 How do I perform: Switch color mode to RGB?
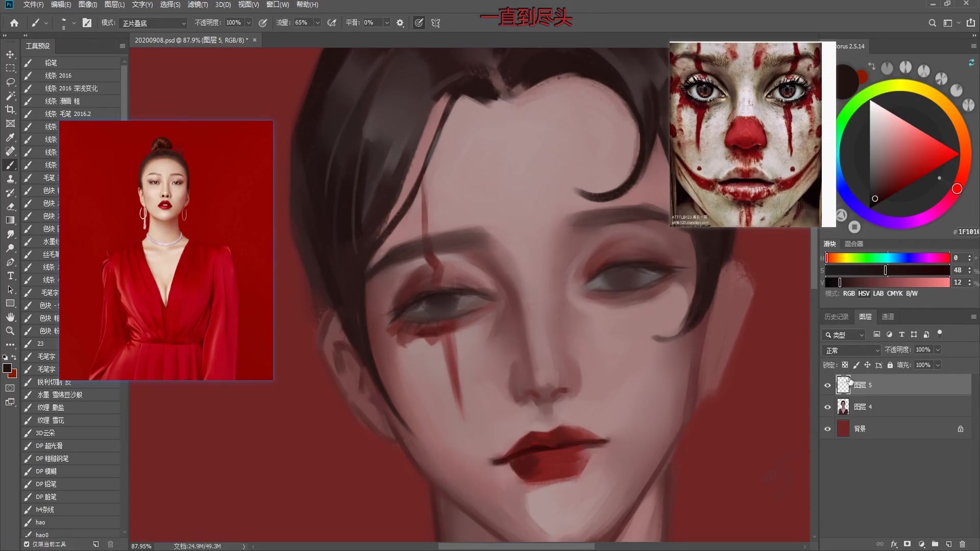849,293
